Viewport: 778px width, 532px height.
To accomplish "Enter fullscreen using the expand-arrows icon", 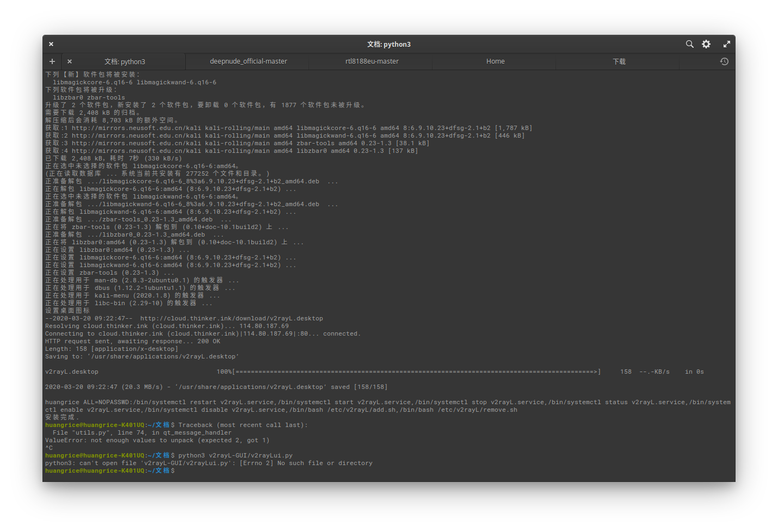I will click(x=727, y=44).
